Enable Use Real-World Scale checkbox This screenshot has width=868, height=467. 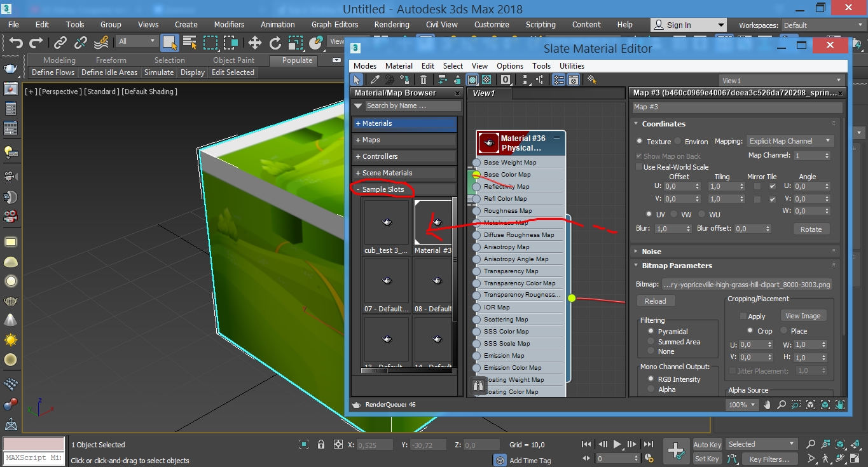(x=639, y=167)
